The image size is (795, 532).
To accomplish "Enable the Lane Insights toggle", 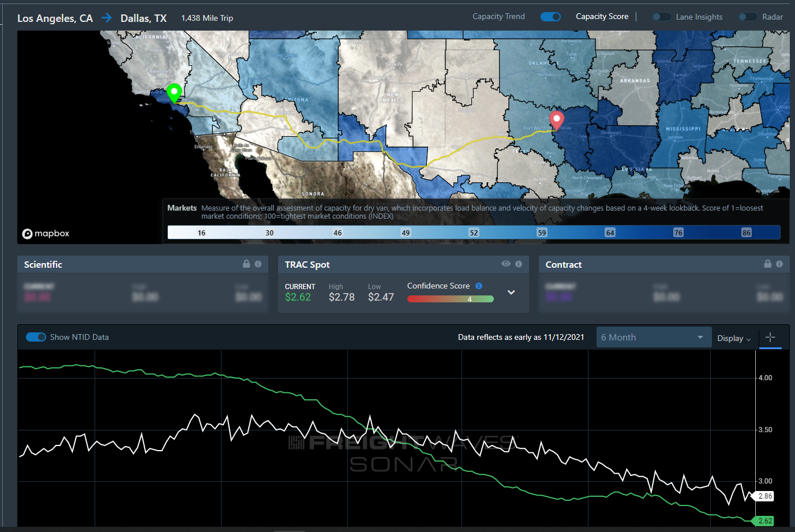I will [662, 17].
